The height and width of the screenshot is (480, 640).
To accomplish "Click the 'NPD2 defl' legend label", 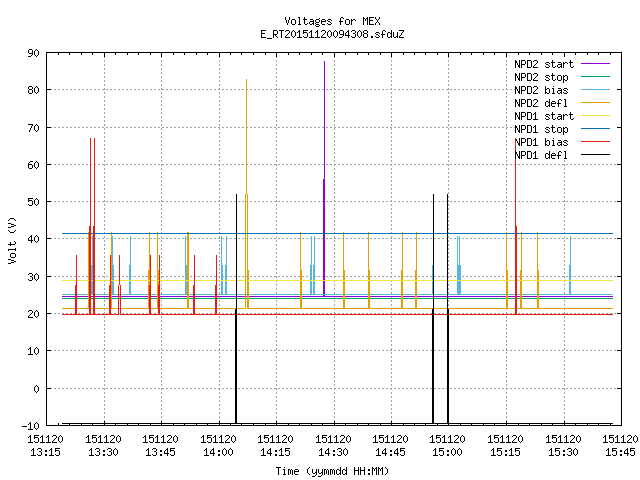I will 541,103.
